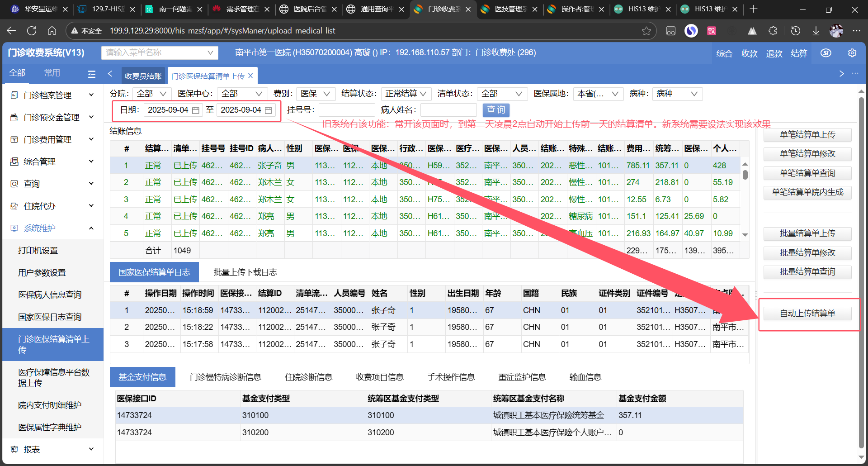868x466 pixels.
Task: Click 单笔结算单上传 button
Action: [x=807, y=135]
